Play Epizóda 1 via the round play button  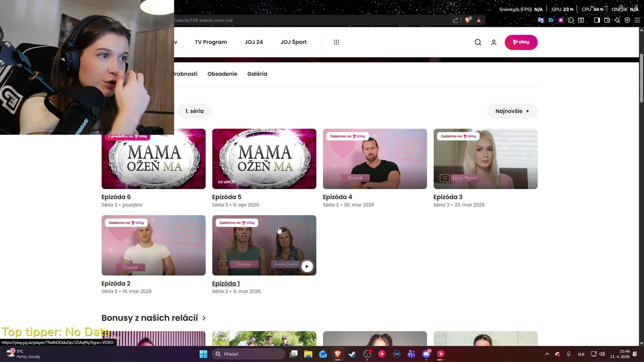(x=307, y=266)
